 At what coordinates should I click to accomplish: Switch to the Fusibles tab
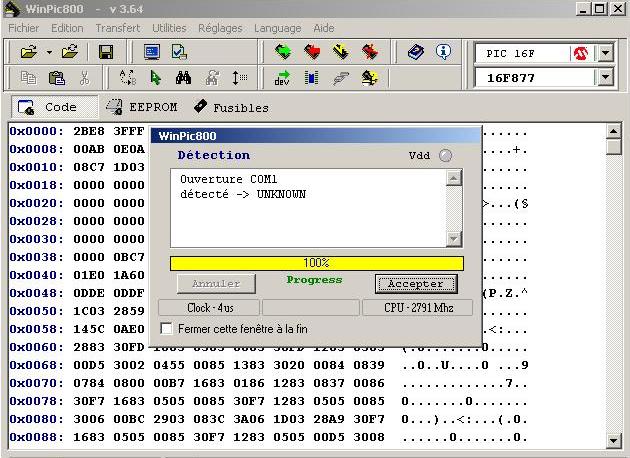click(231, 107)
